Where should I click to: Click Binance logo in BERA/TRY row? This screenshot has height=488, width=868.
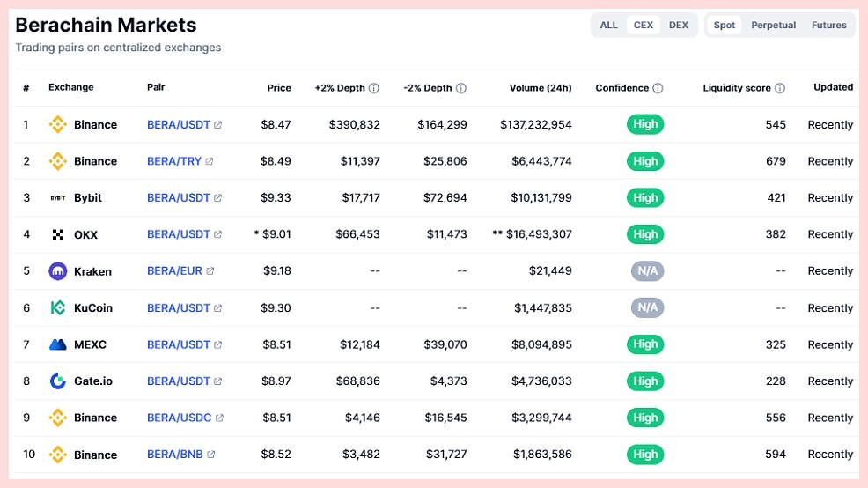[57, 161]
